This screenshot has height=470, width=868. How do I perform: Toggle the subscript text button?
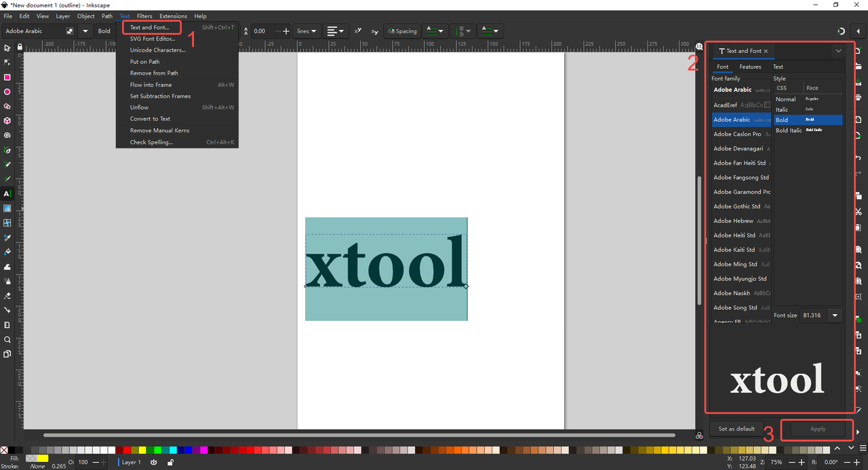374,31
